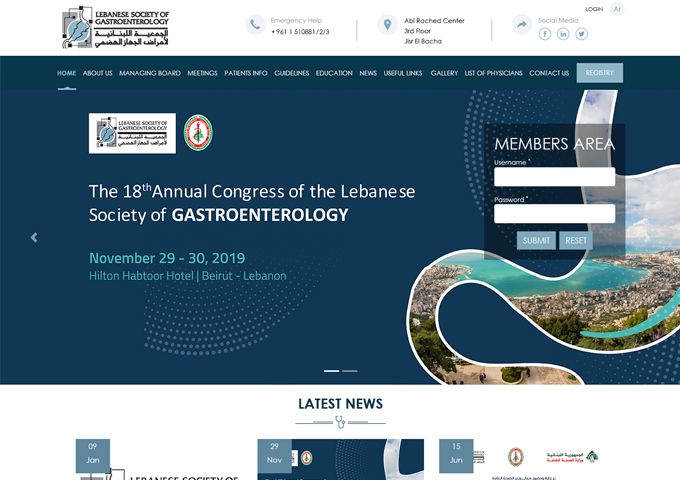Click the round green and red emblem on the banner
Viewport: 680px width, 480px height.
198,133
